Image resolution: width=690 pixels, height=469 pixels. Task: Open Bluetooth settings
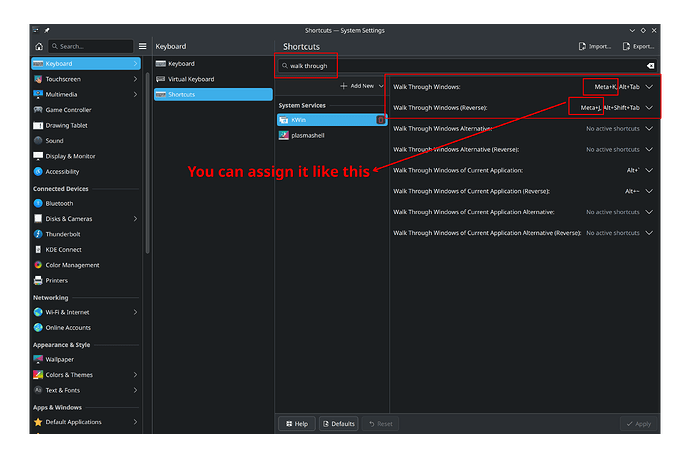86,203
